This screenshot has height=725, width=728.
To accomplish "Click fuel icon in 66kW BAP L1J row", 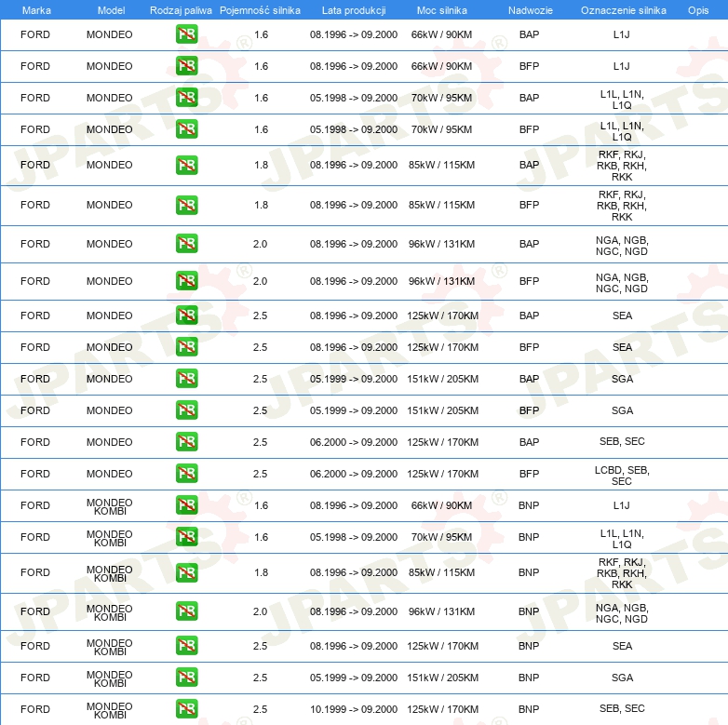I will [186, 34].
